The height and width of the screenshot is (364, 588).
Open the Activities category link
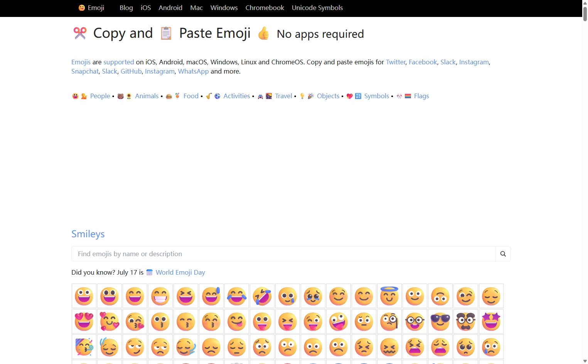click(237, 96)
